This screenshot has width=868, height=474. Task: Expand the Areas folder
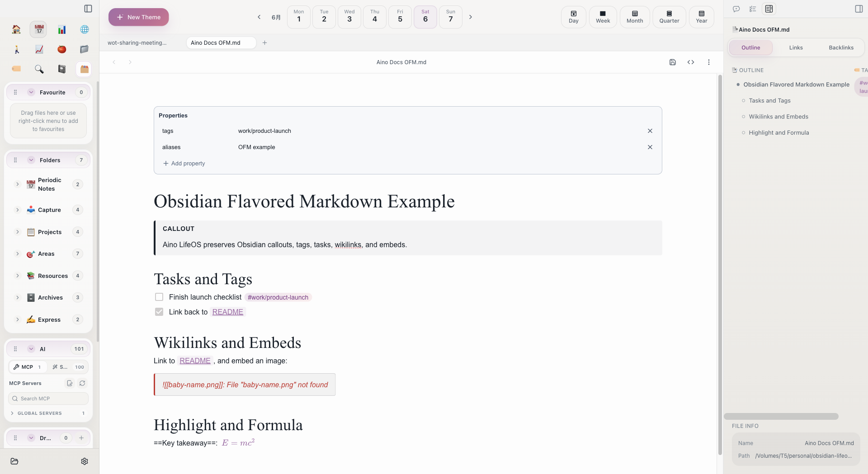click(18, 253)
